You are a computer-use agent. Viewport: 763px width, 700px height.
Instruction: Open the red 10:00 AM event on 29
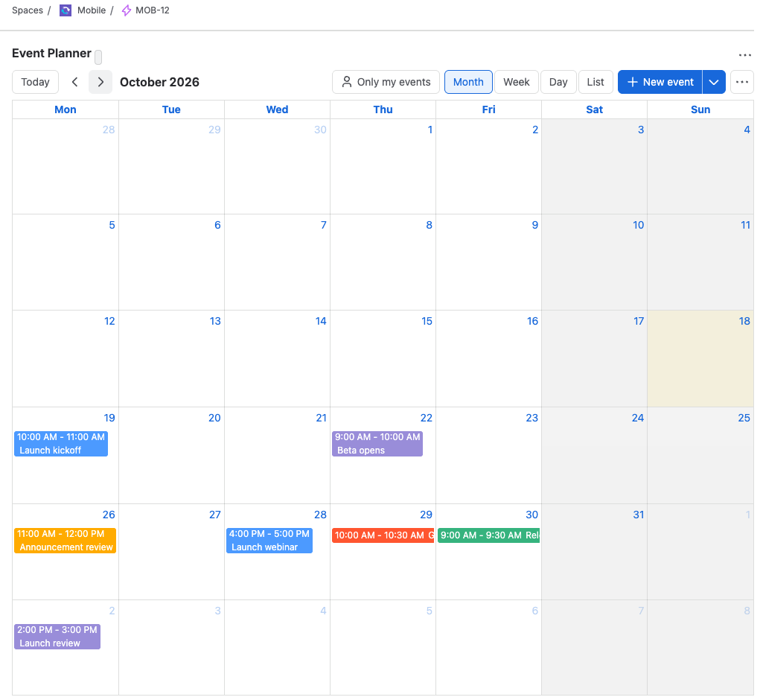tap(383, 535)
